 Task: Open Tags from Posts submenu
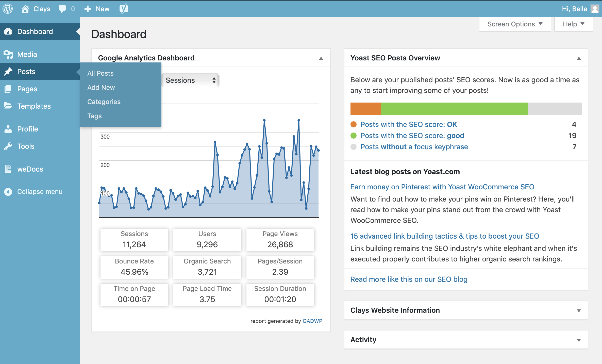[94, 116]
